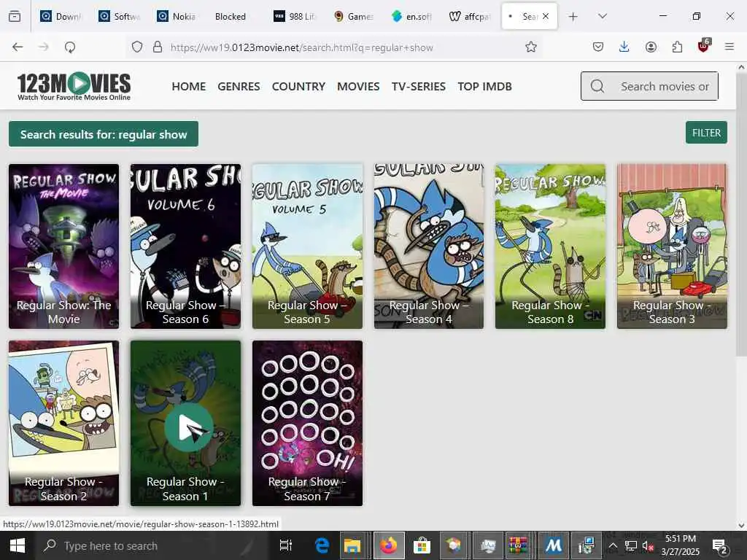This screenshot has height=560, width=747.
Task: Expand the list all tabs chevron
Action: (x=602, y=16)
